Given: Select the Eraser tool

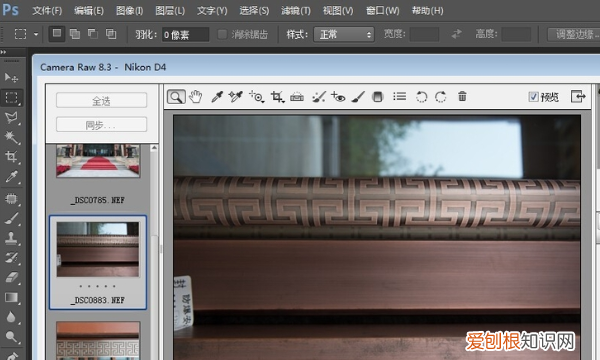Looking at the screenshot, I should click(x=11, y=278).
